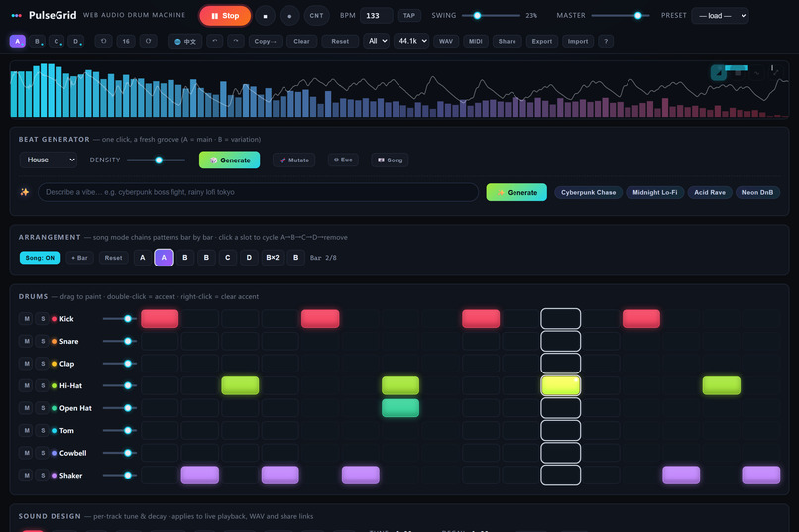Screen dimensions: 799x532
Task: Click the highlighted purple A arrangement slot
Action: pos(164,258)
